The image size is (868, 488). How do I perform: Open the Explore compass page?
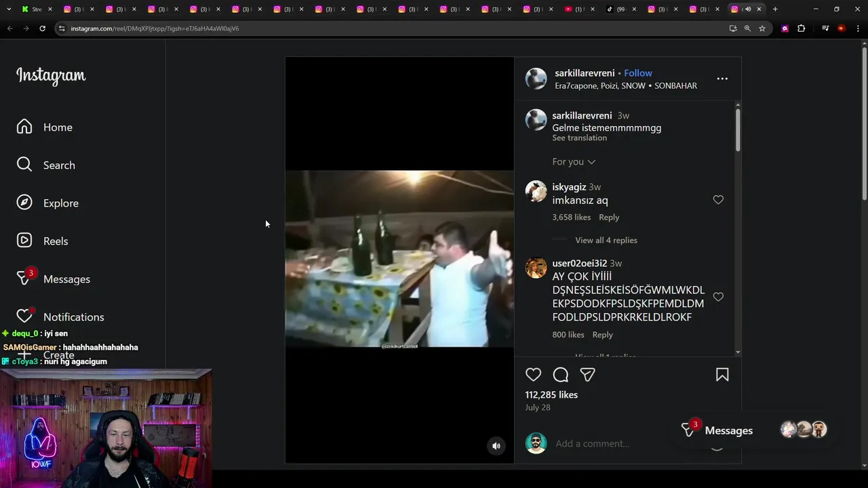(47, 203)
